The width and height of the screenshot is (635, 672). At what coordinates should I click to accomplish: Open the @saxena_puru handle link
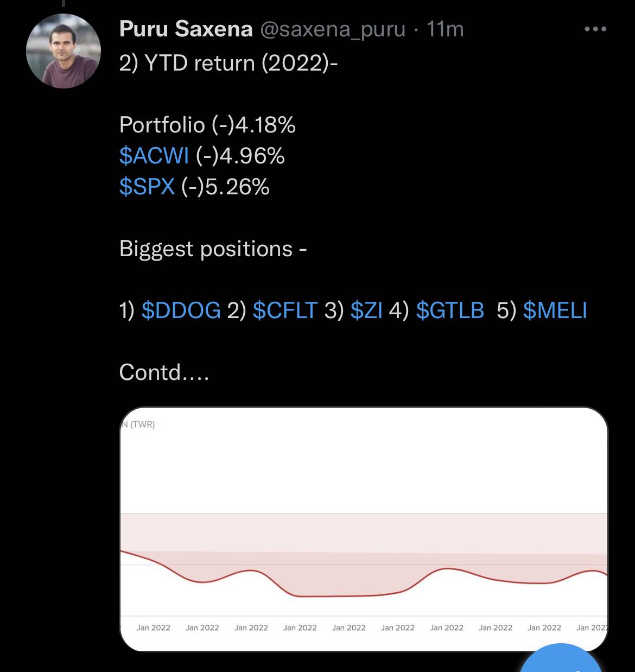(333, 29)
